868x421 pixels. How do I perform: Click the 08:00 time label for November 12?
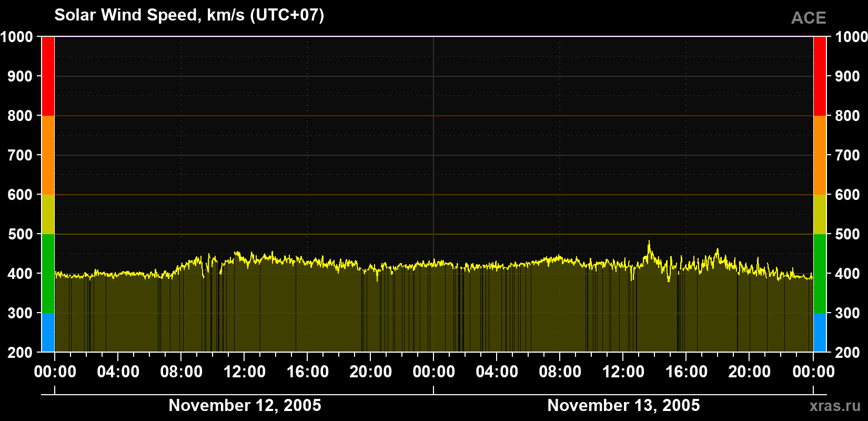[x=181, y=372]
